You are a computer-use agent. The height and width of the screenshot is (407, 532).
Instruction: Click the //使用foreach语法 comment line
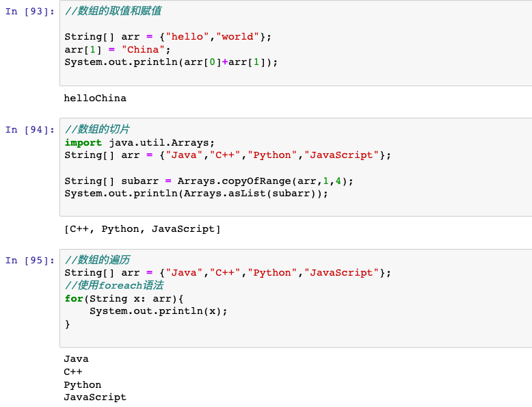point(114,286)
